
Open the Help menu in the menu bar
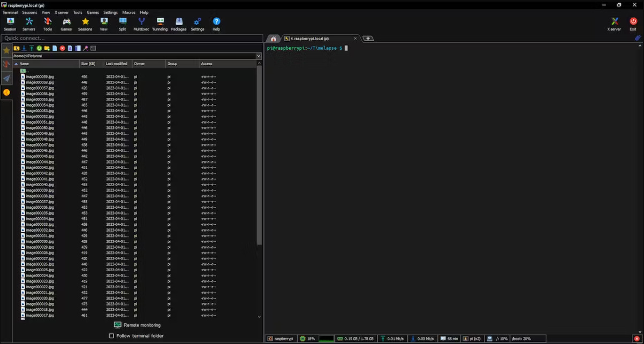pos(144,12)
